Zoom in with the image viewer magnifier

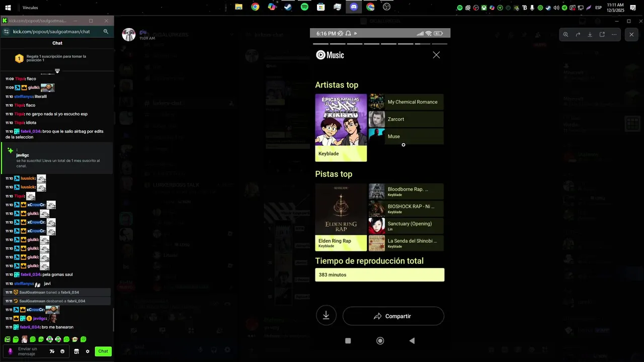tap(566, 35)
